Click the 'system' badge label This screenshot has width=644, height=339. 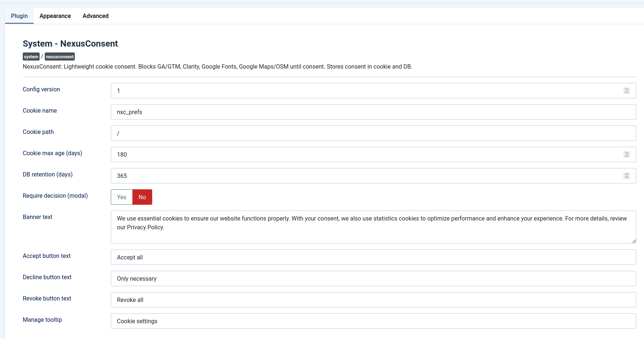click(x=31, y=57)
